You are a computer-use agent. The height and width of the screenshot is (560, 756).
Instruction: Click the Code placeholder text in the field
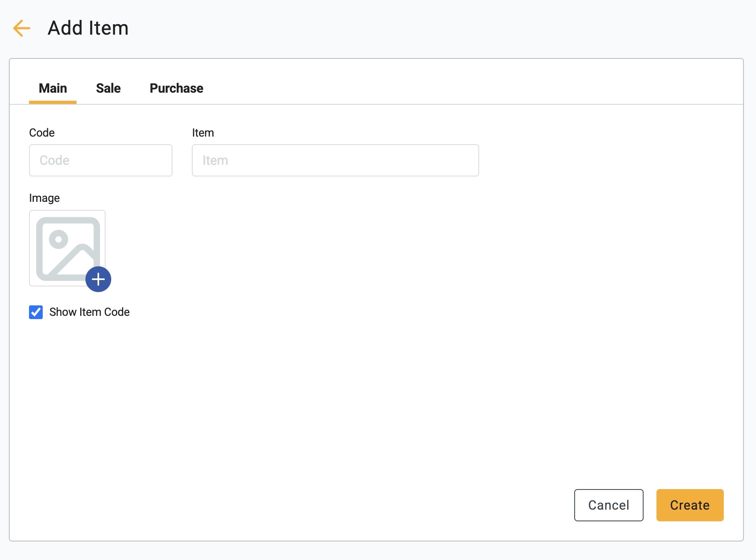[54, 160]
